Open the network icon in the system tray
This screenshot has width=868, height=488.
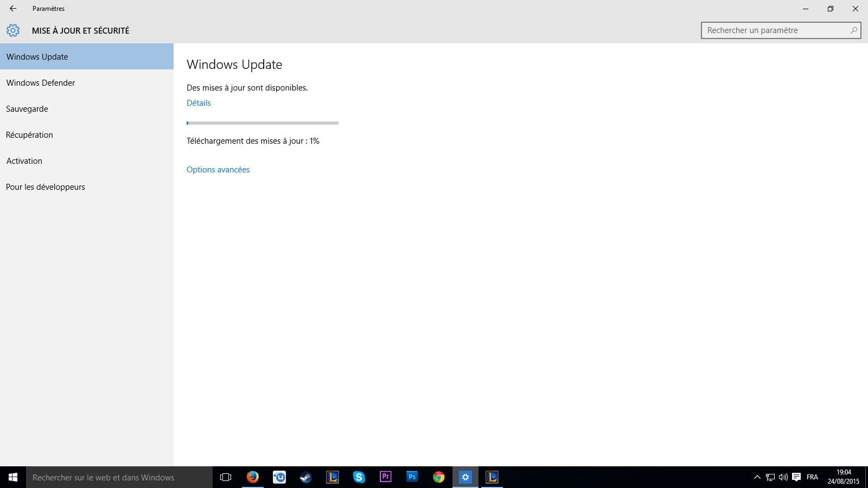pyautogui.click(x=770, y=477)
